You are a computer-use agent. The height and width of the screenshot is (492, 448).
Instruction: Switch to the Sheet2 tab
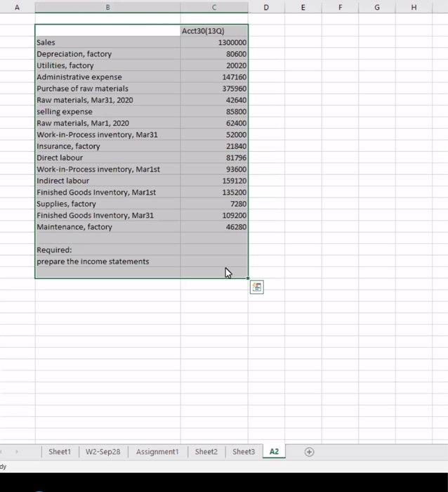click(x=206, y=452)
